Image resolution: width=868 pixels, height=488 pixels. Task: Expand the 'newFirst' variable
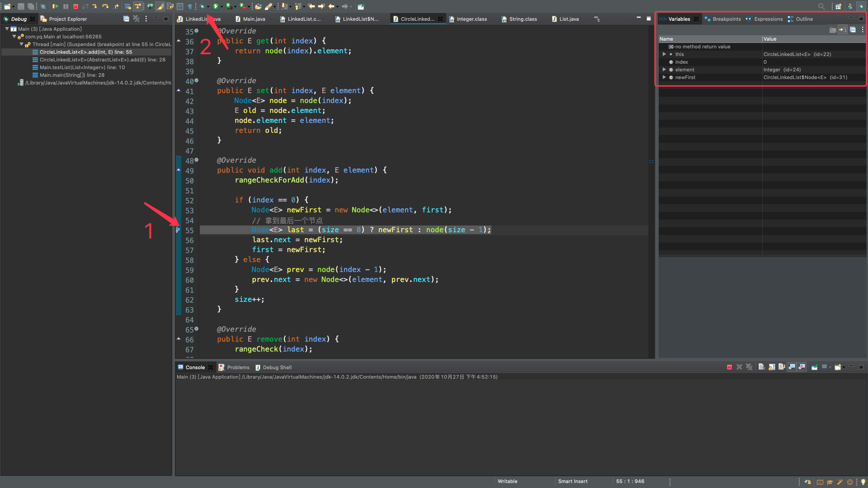pos(664,77)
